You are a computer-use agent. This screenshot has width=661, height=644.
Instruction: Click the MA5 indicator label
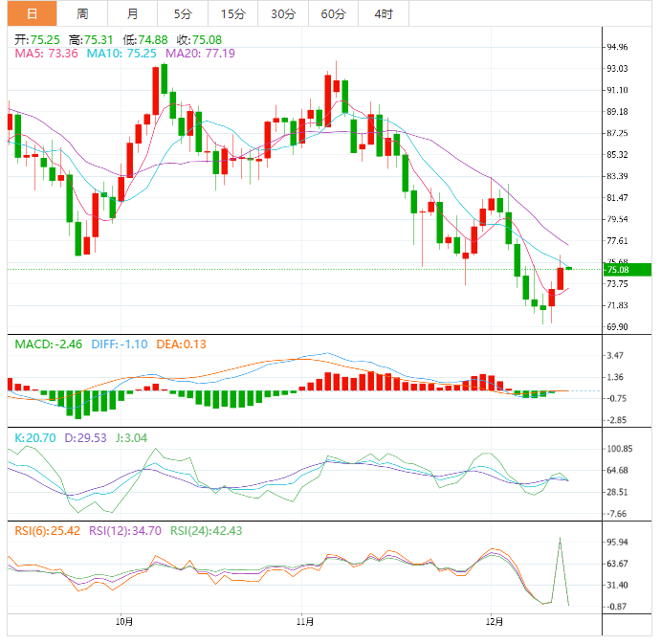point(46,54)
